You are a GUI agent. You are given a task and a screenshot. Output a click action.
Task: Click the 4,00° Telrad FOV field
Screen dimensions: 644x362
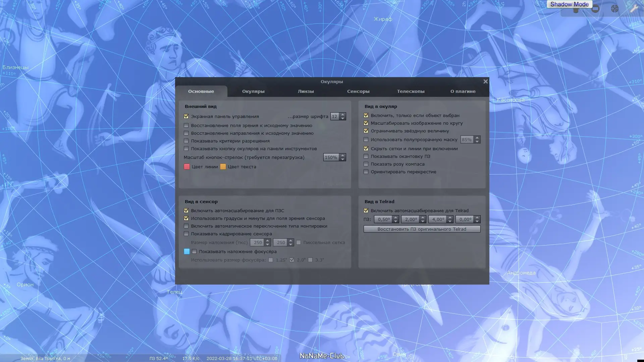click(438, 219)
